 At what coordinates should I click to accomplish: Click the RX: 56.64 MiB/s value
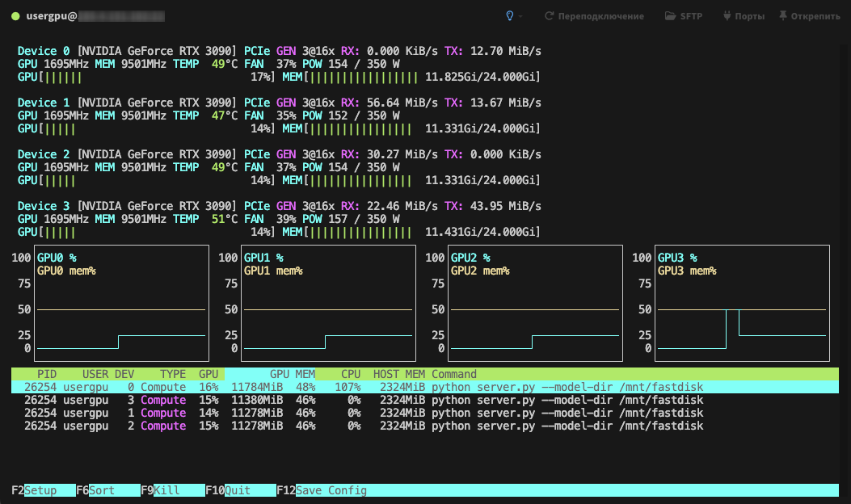click(390, 103)
